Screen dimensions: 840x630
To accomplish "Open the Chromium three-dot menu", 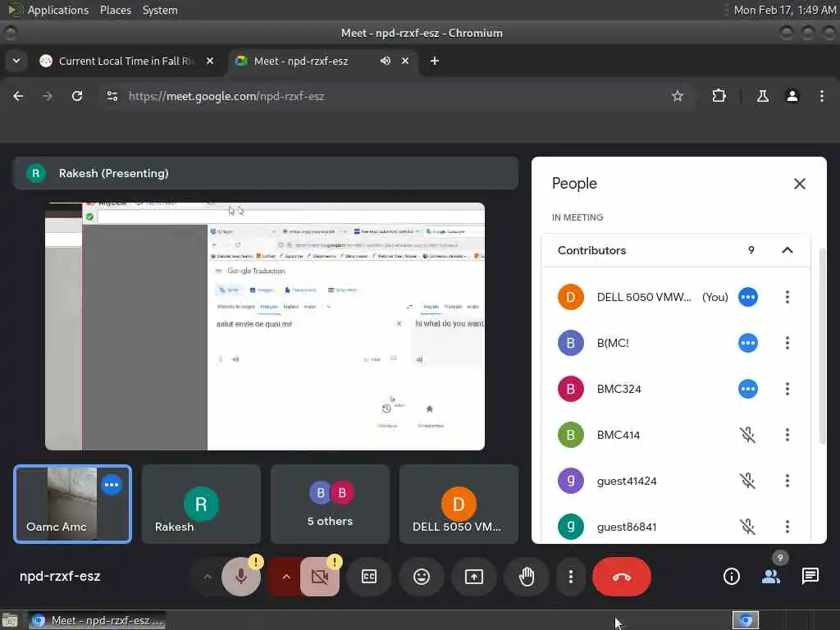I will [822, 96].
